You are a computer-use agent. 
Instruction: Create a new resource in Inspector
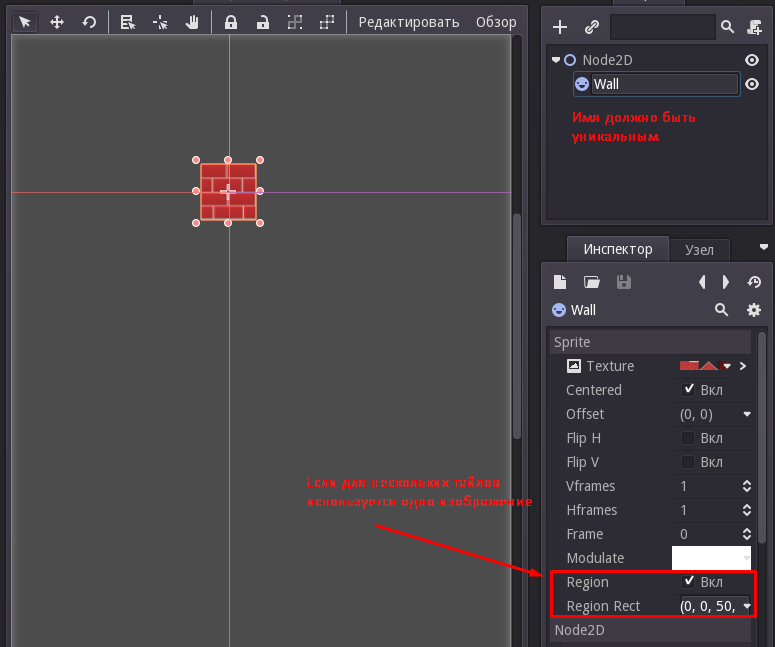(x=560, y=282)
